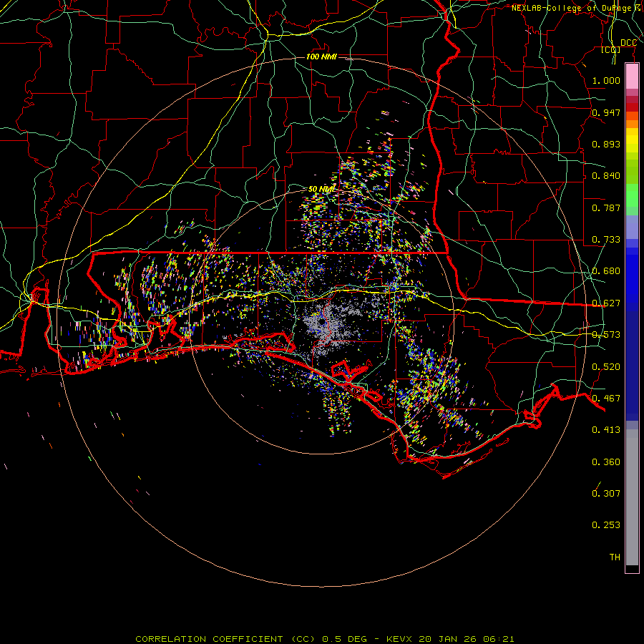Select the 0.627 scale value

point(606,303)
